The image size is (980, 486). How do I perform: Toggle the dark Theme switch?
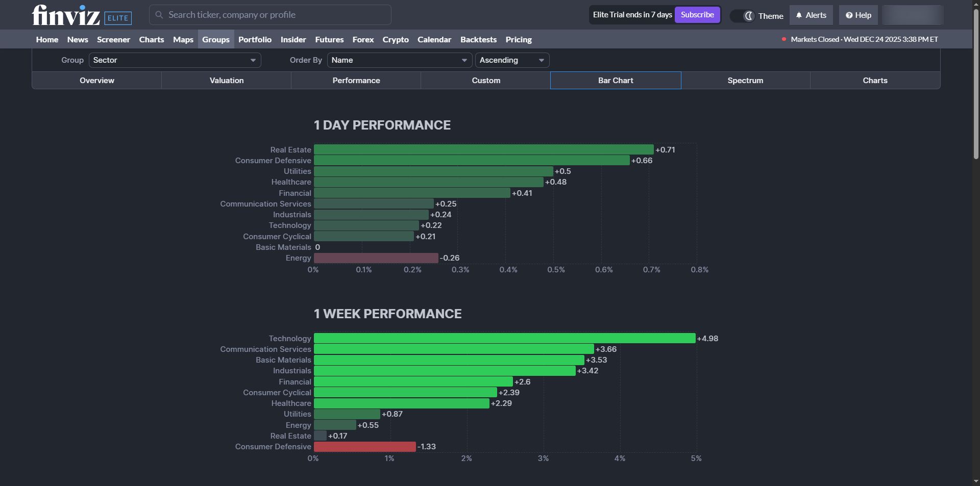[x=743, y=16]
